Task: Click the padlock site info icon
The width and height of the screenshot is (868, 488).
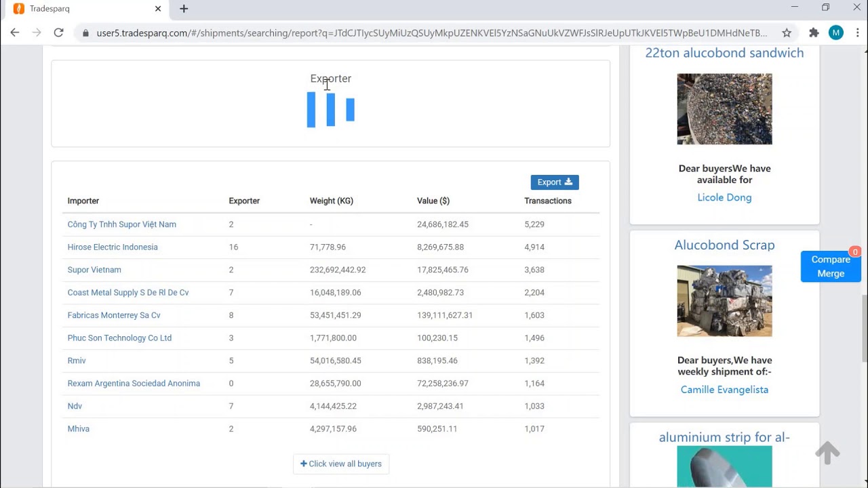Action: [x=85, y=33]
